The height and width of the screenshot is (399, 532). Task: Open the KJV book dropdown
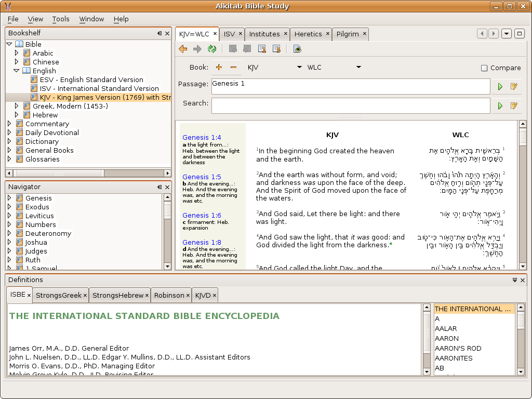coord(299,68)
